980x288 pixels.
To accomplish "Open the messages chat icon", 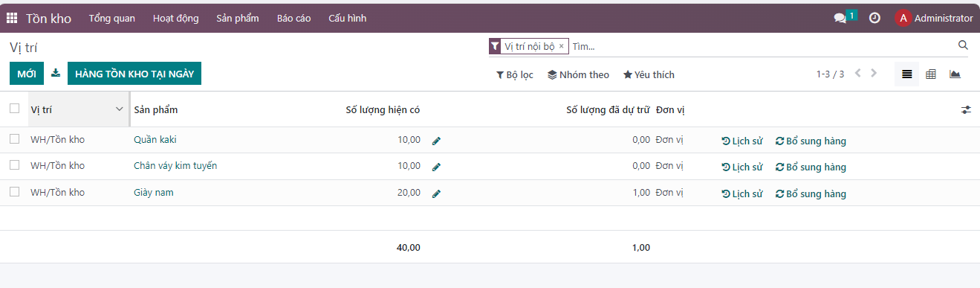I will pos(840,19).
